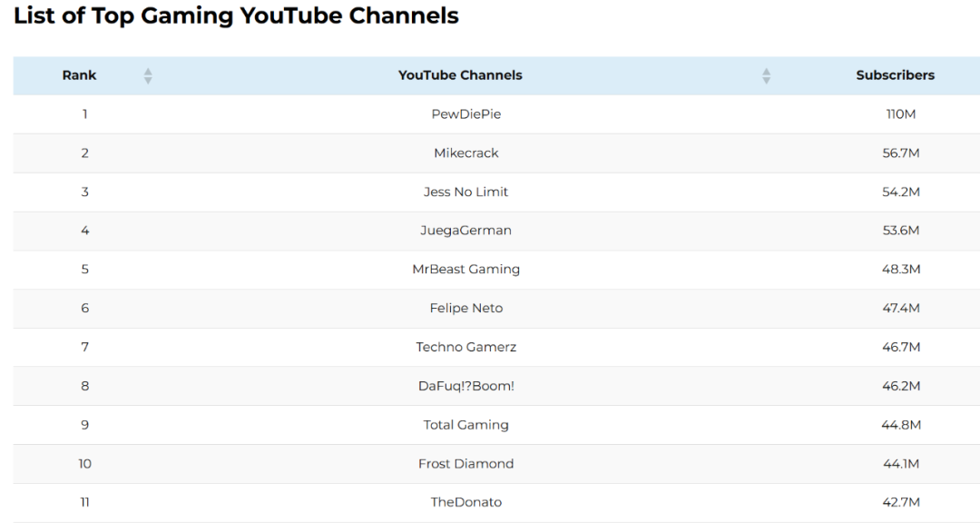Click the 42.7M subscriber count

click(x=900, y=503)
